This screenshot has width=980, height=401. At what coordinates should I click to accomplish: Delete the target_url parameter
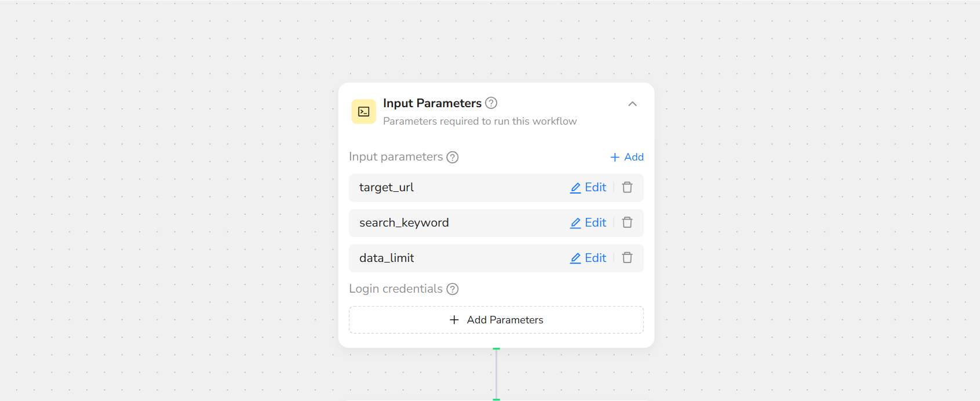(627, 188)
